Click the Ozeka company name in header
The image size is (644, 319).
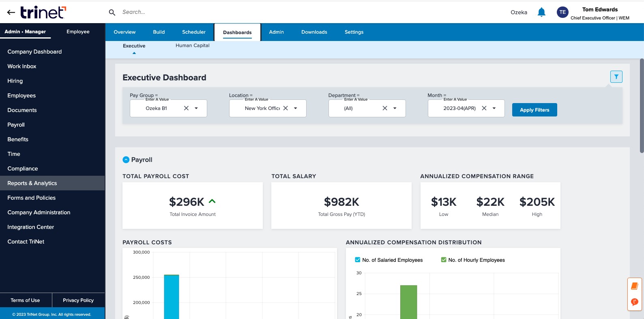[519, 12]
